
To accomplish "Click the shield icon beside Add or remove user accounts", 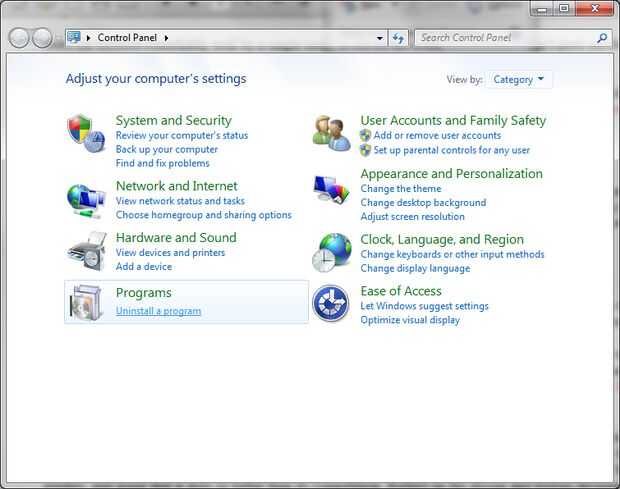I will [x=365, y=136].
